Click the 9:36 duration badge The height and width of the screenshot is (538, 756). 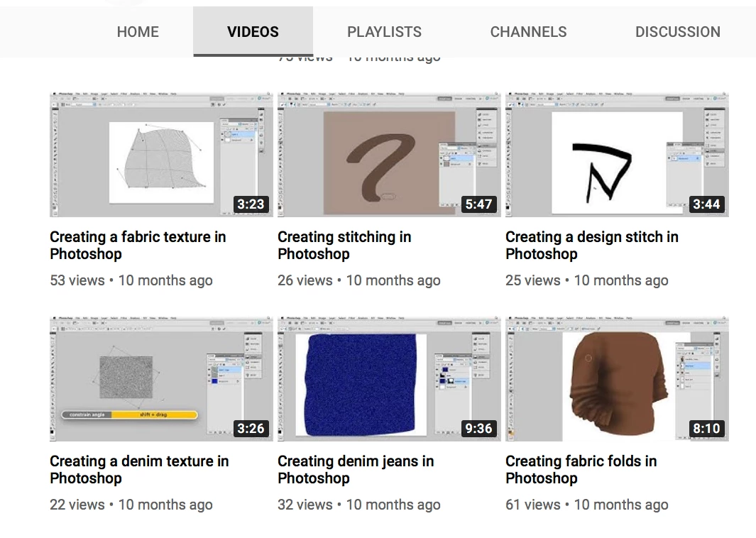478,428
